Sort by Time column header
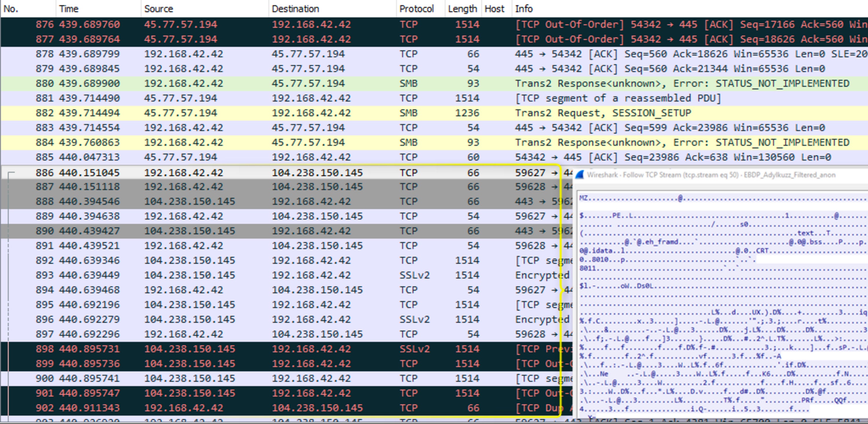 coord(98,9)
